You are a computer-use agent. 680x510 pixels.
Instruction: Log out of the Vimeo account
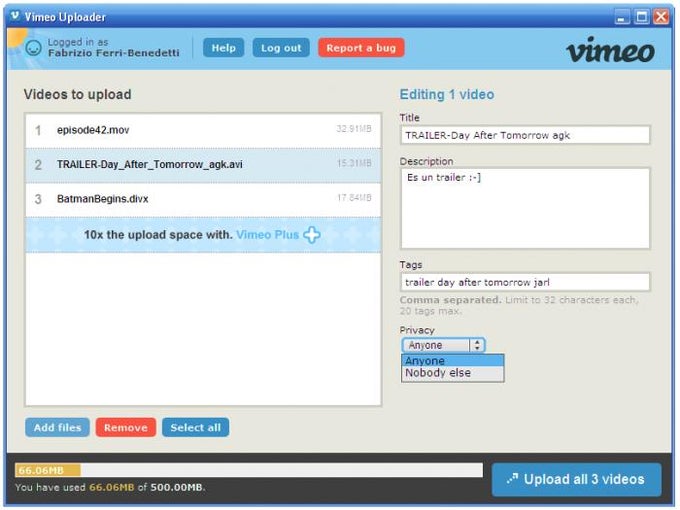(x=281, y=48)
